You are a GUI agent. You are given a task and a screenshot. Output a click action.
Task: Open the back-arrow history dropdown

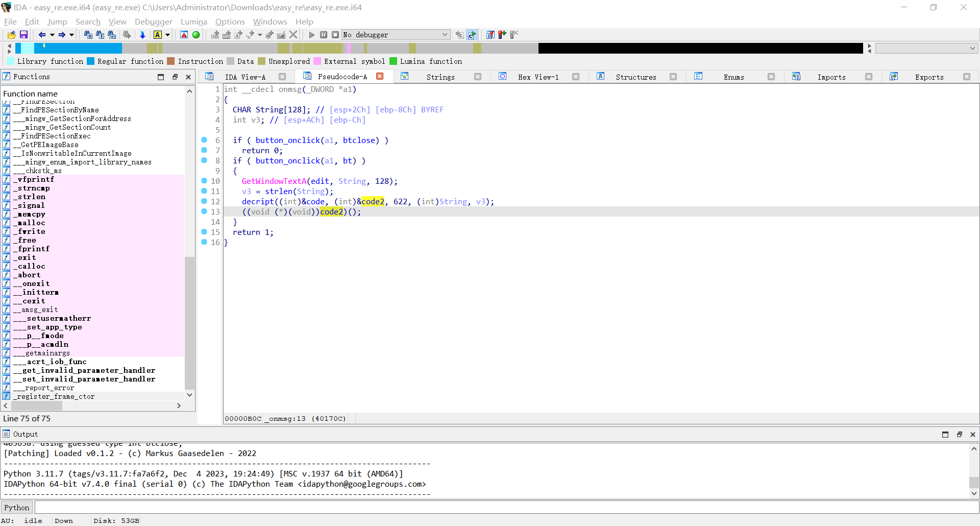point(52,35)
